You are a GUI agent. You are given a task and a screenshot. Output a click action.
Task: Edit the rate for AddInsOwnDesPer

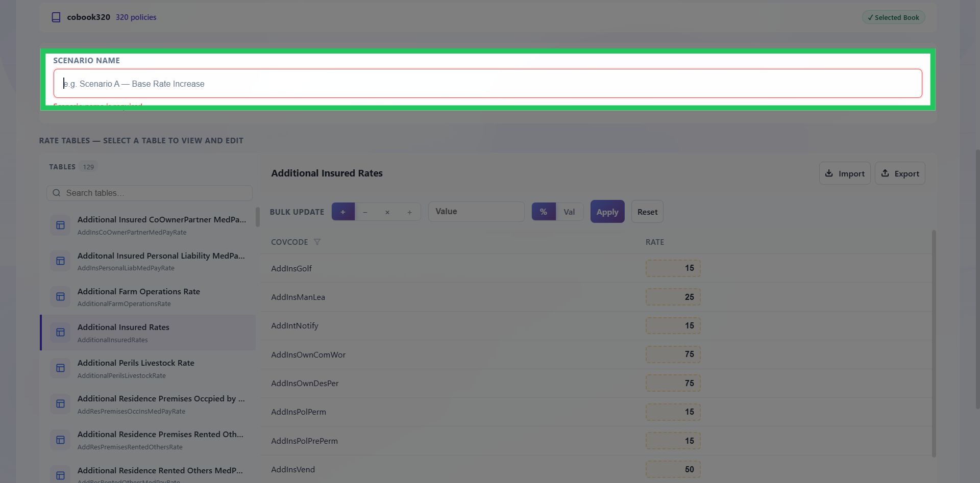pos(673,383)
